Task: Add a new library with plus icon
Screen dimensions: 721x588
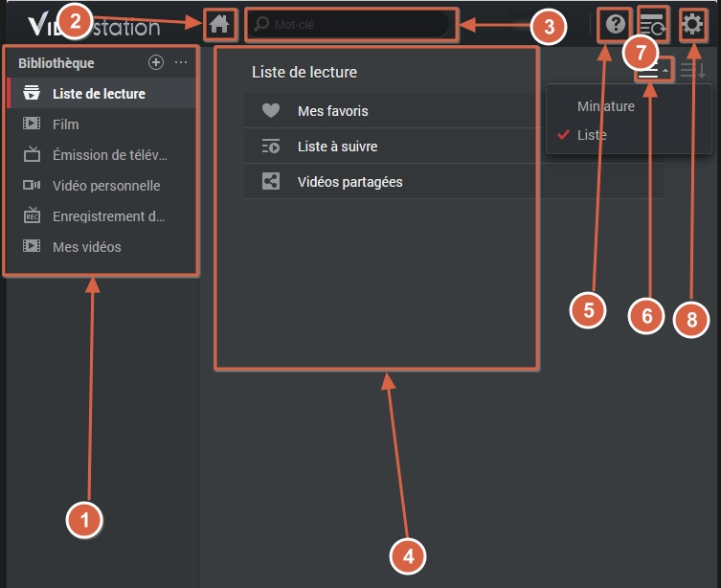Action: coord(156,62)
